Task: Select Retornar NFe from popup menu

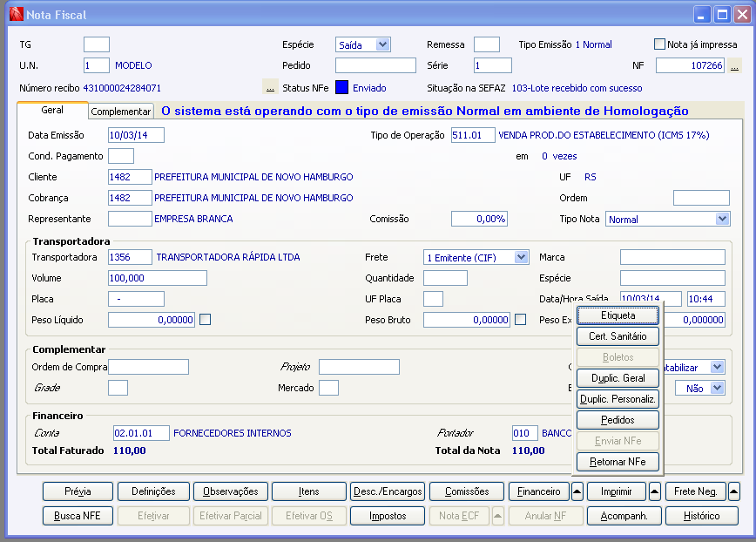Action: [618, 462]
